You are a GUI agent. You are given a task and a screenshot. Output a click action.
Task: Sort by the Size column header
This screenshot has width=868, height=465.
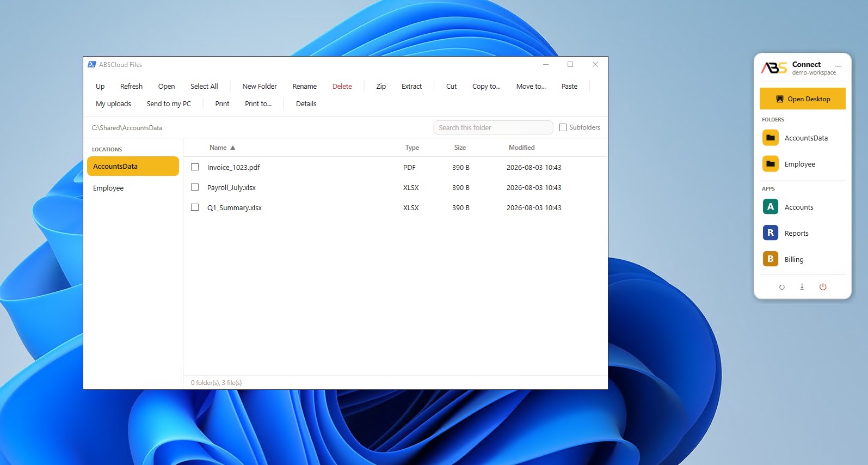click(460, 148)
